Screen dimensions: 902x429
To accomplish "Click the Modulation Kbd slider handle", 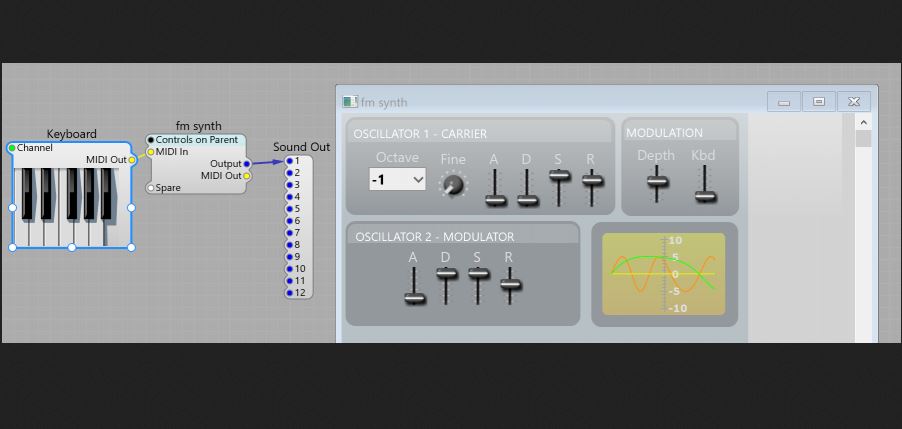I will (x=705, y=196).
